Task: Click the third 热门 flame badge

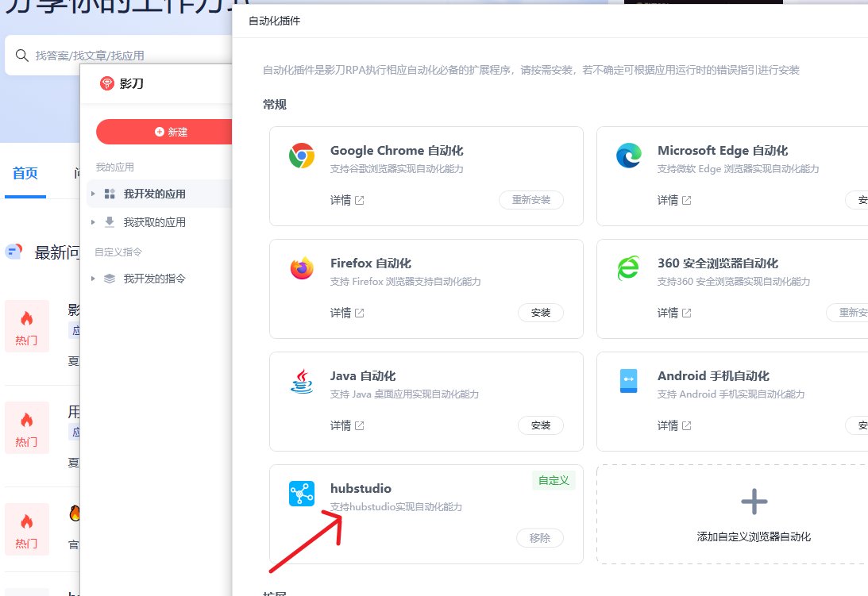Action: click(26, 529)
